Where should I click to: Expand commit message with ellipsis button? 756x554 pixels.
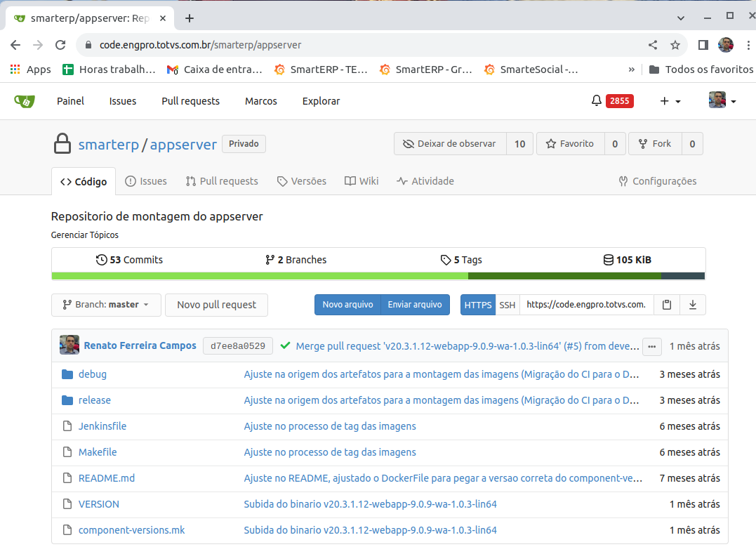[652, 346]
